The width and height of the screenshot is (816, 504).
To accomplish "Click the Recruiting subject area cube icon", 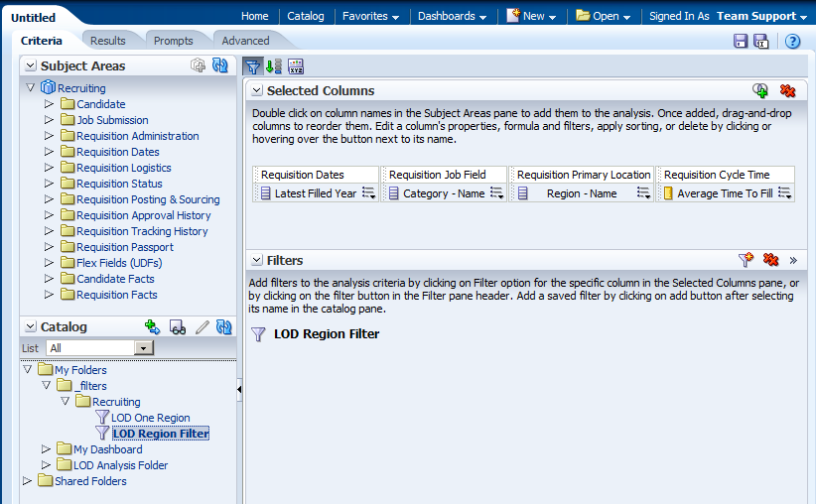I will (x=48, y=87).
